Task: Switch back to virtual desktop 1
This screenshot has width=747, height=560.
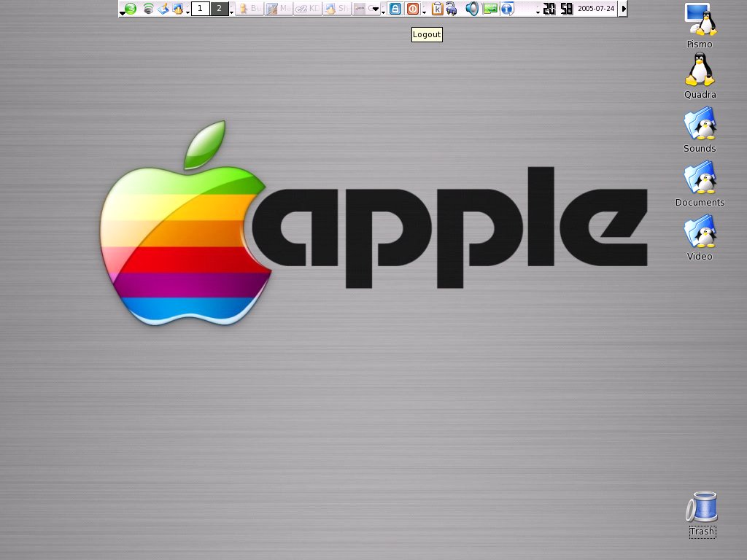Action: point(201,8)
